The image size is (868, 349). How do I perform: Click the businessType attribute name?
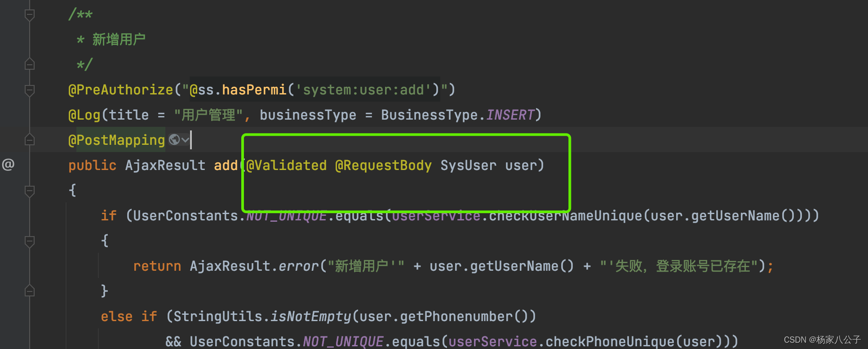coord(308,115)
